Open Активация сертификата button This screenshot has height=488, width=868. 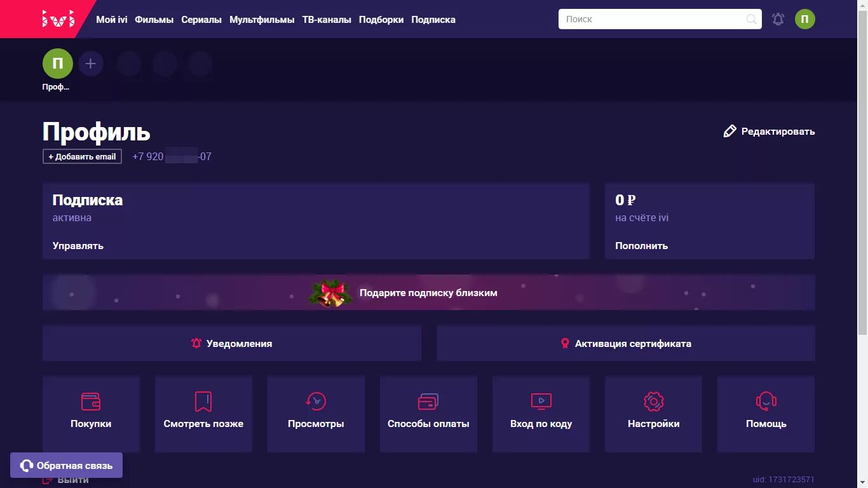coord(625,343)
